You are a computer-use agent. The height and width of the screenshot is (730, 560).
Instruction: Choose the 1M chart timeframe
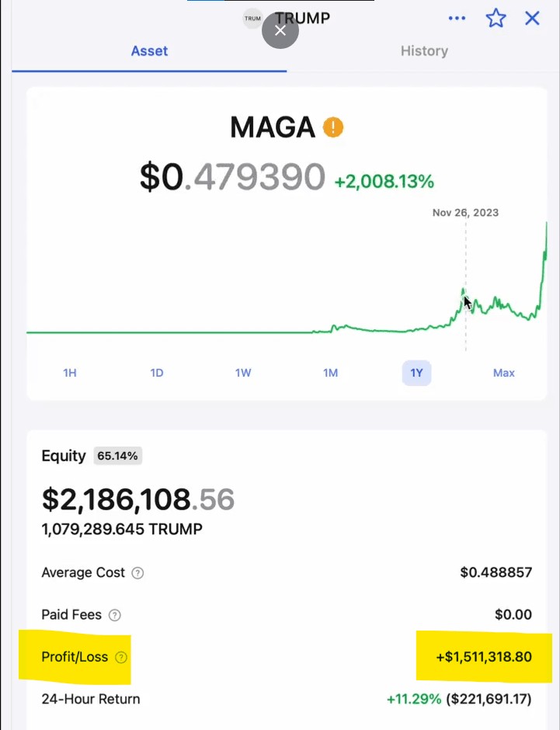click(x=331, y=373)
